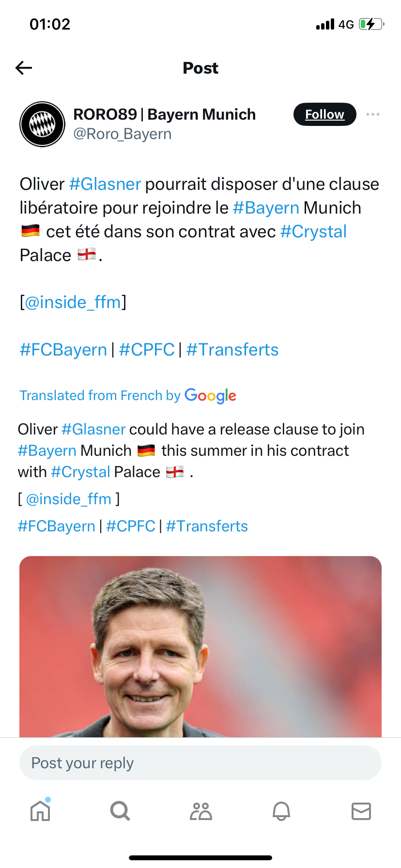Open the Home tab icon
The width and height of the screenshot is (401, 868).
pos(40,811)
